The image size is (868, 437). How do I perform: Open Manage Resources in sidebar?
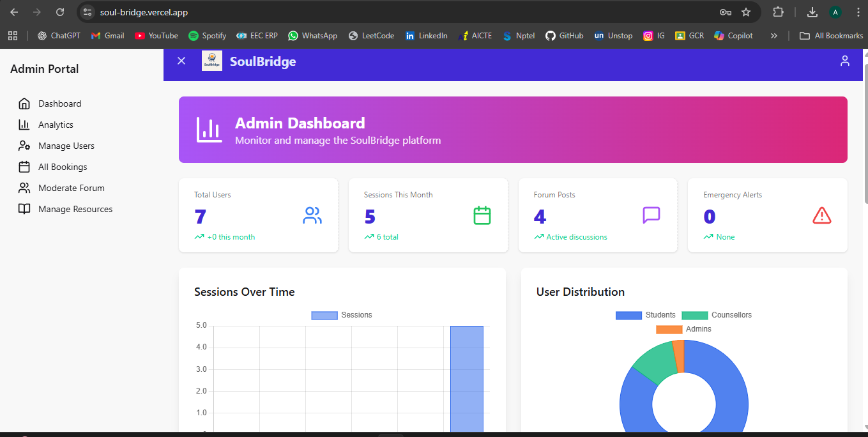pos(75,209)
